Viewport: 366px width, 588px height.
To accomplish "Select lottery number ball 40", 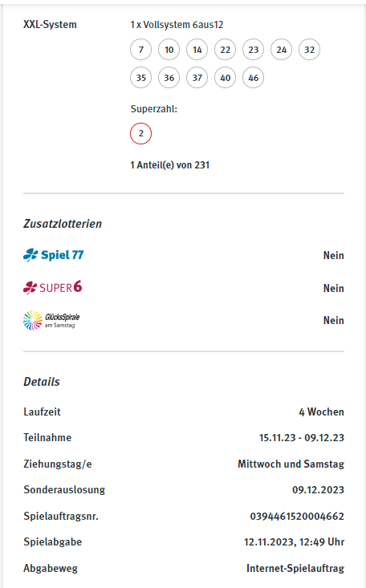I will click(x=226, y=78).
